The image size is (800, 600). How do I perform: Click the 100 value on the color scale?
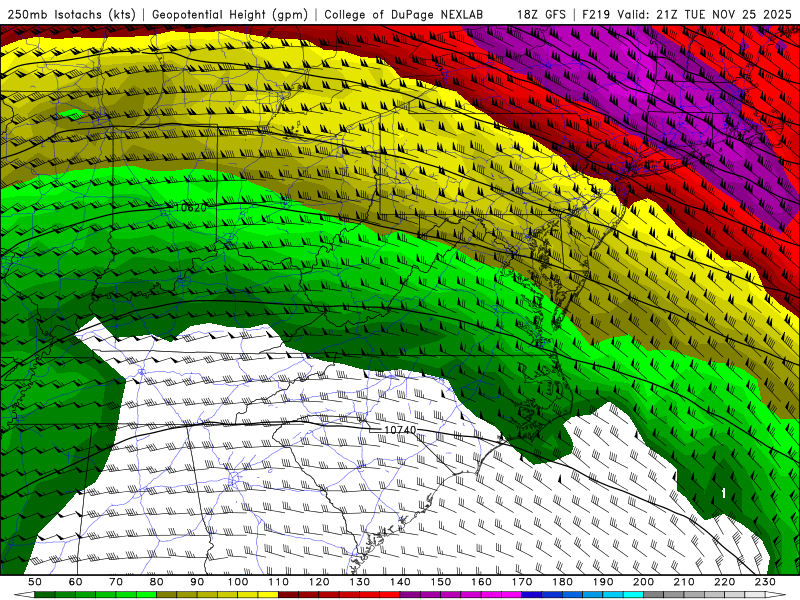click(x=238, y=582)
